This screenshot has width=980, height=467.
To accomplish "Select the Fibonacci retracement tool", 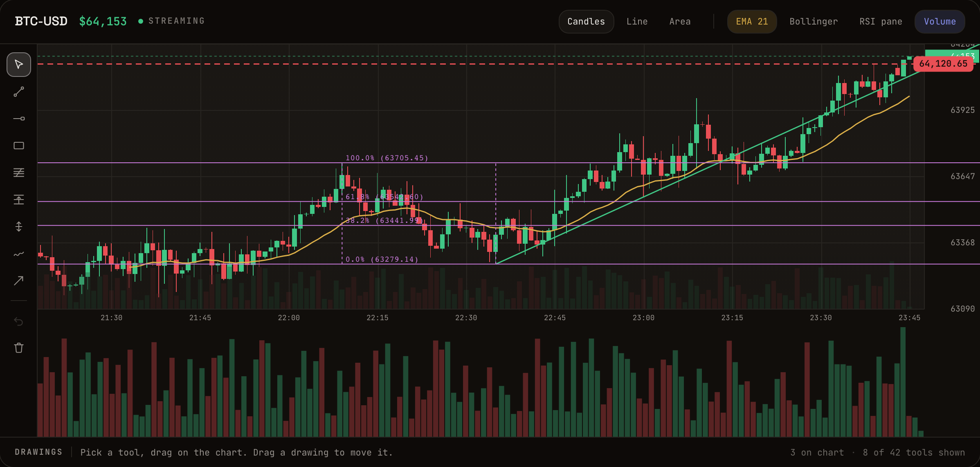I will pos(19,173).
